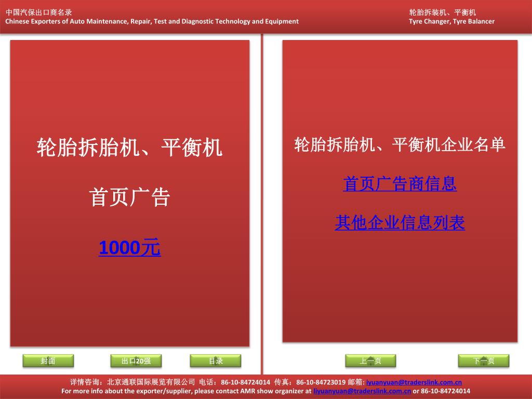Select the 'or 86-10-84724014' footer text
This screenshot has width=532, height=399.
click(x=442, y=391)
